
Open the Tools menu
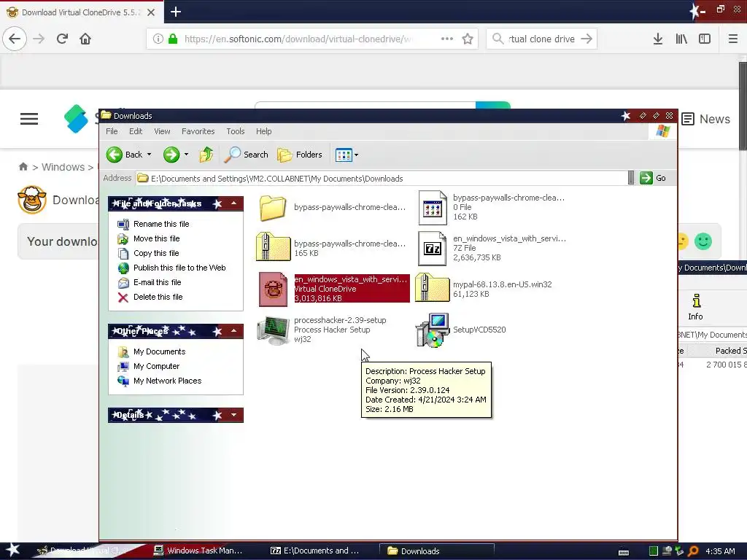[236, 131]
